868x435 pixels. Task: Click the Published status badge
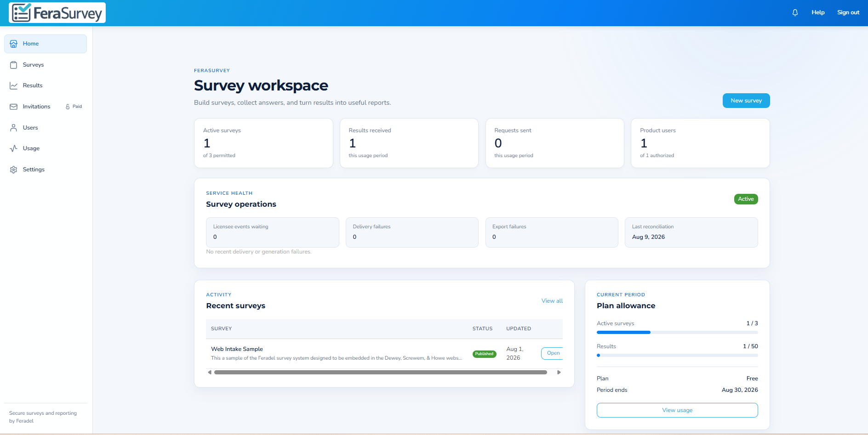coord(484,354)
